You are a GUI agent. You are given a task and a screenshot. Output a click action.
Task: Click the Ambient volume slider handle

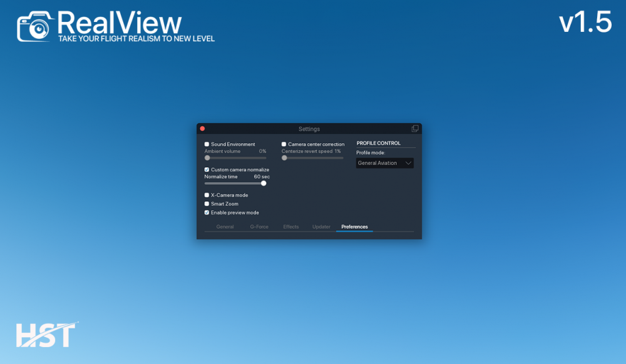coord(207,158)
